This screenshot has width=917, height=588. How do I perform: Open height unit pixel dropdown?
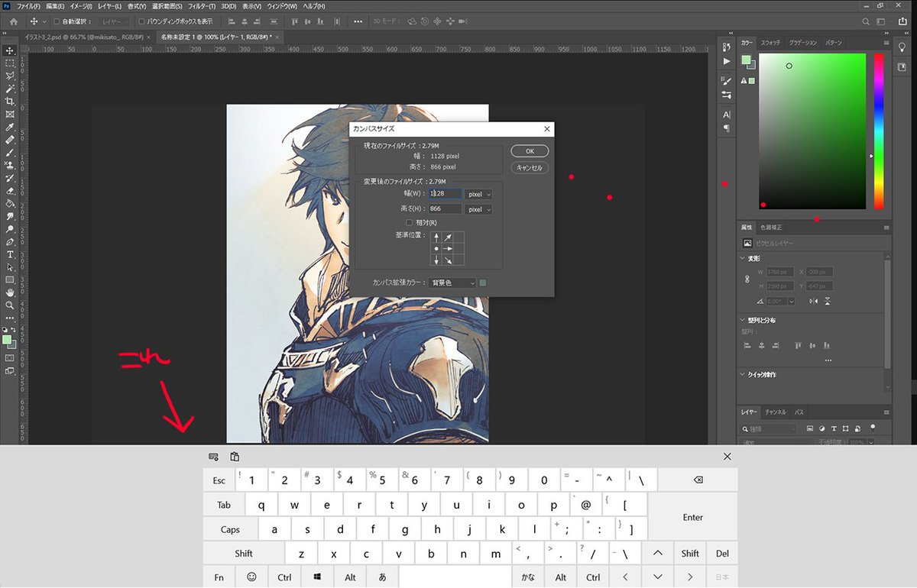pos(479,208)
